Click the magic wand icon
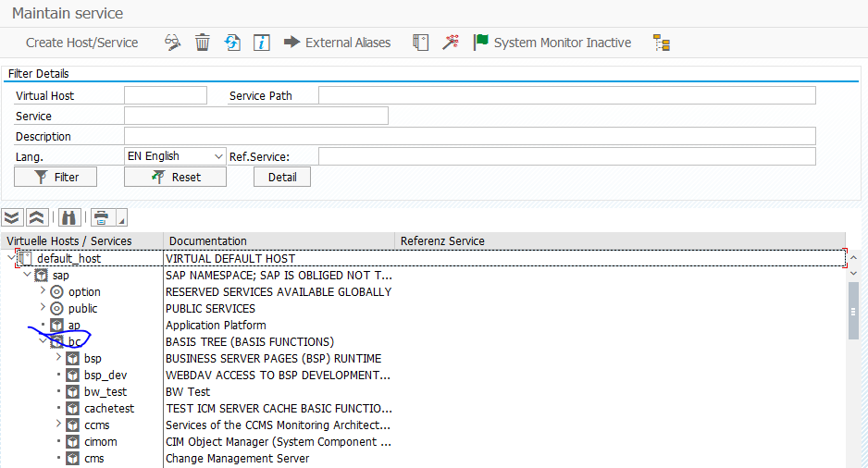The height and width of the screenshot is (468, 868). (450, 43)
